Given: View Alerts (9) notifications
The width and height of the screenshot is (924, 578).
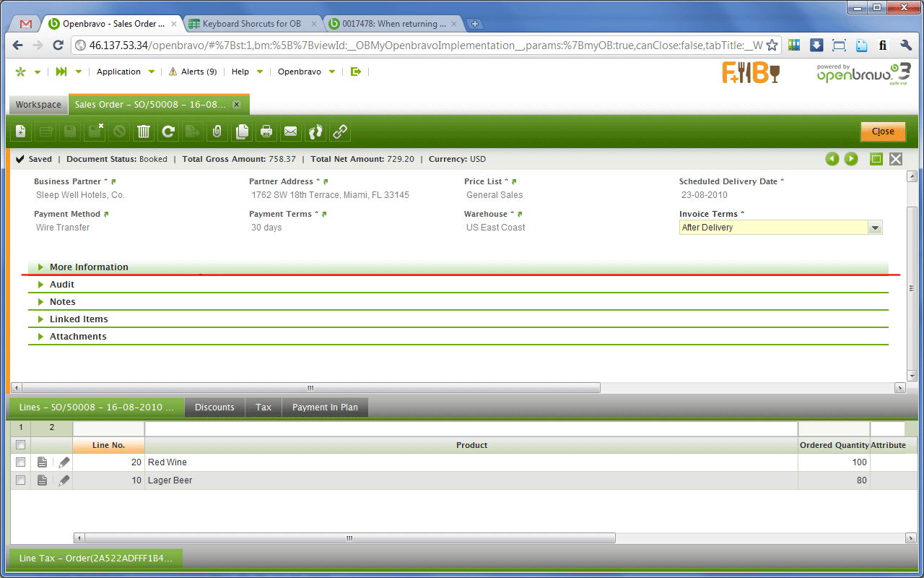Looking at the screenshot, I should click(x=193, y=72).
